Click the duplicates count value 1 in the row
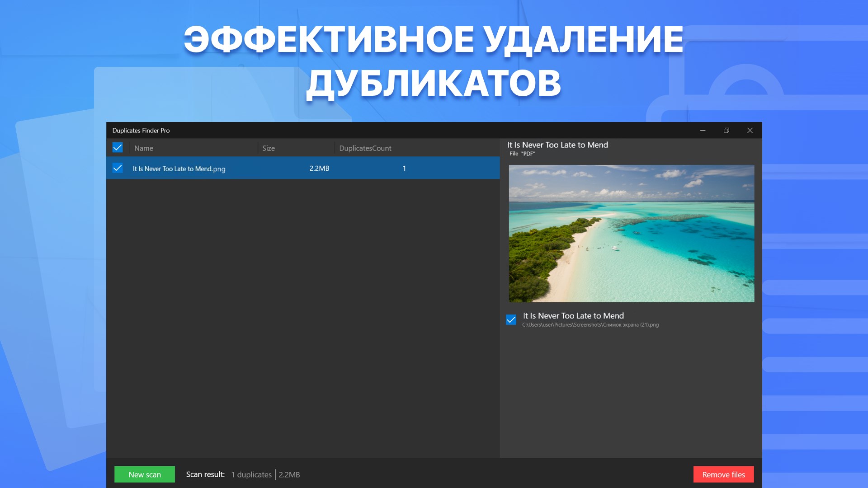 click(x=404, y=169)
